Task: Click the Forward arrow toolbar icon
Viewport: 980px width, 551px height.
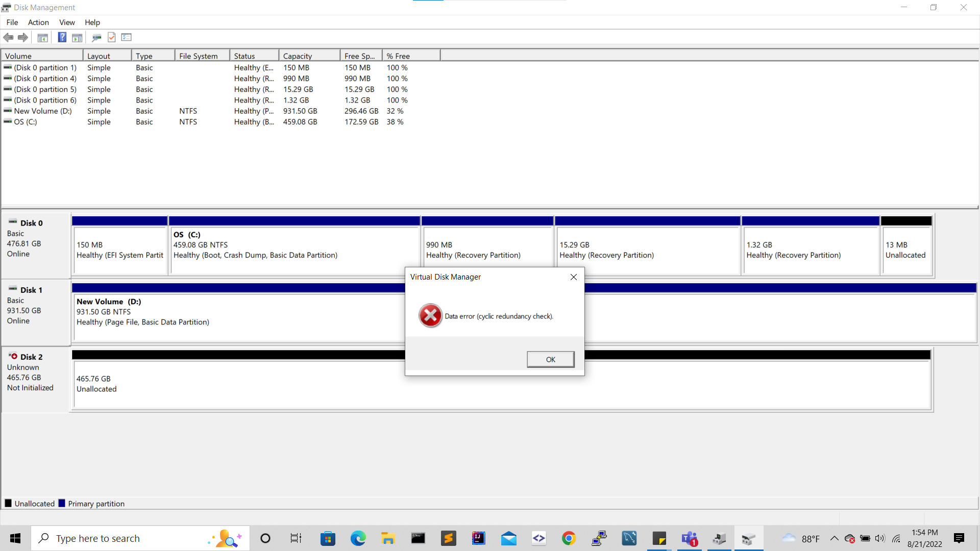Action: pyautogui.click(x=23, y=37)
